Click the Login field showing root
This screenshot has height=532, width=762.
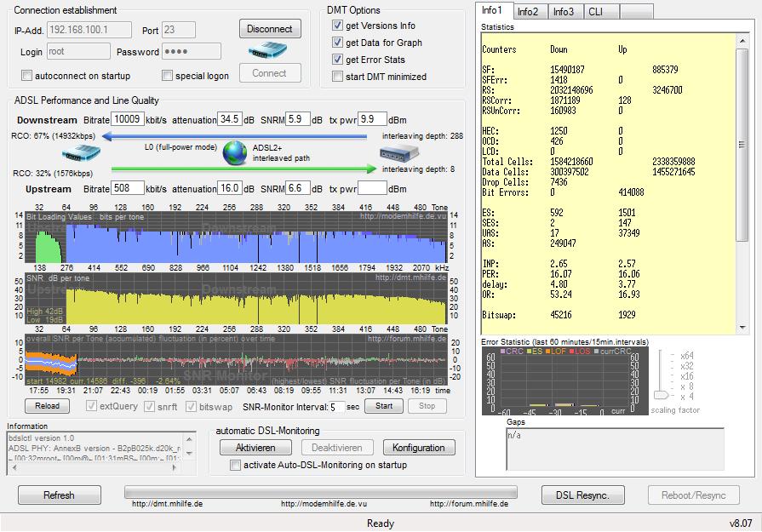click(x=78, y=51)
